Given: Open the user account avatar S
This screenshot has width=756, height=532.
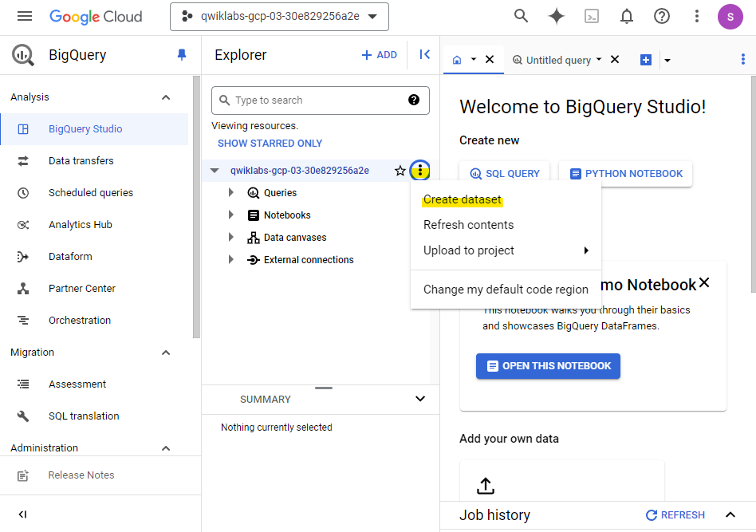Looking at the screenshot, I should coord(730,17).
